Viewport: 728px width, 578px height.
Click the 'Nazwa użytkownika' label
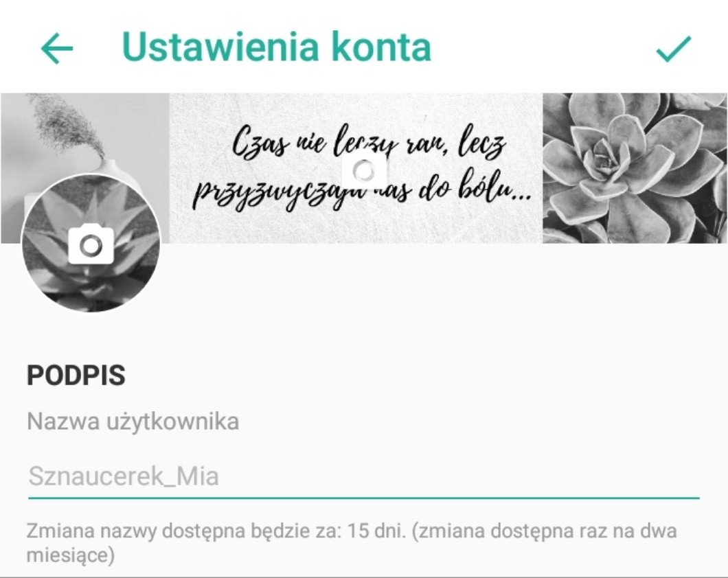[x=133, y=422]
